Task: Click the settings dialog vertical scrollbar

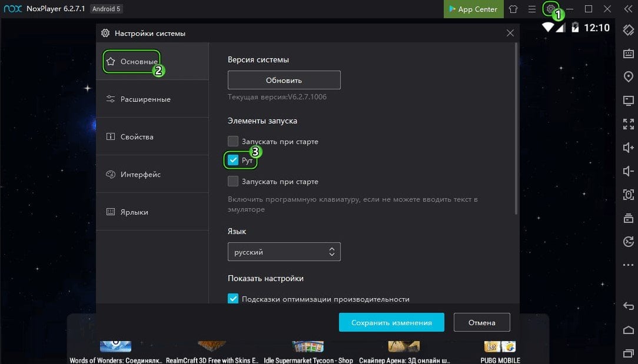Action: [x=516, y=129]
